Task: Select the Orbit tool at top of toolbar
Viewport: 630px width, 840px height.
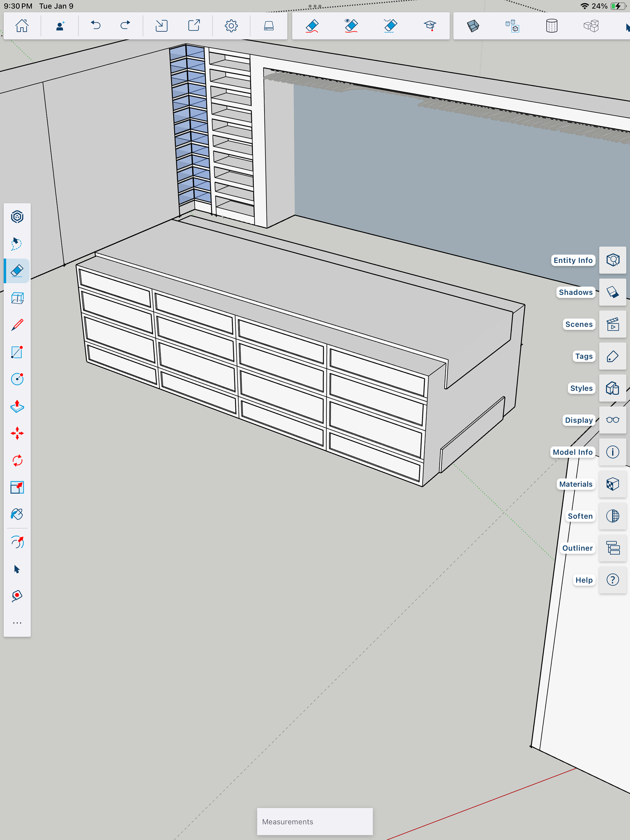Action: (x=17, y=217)
